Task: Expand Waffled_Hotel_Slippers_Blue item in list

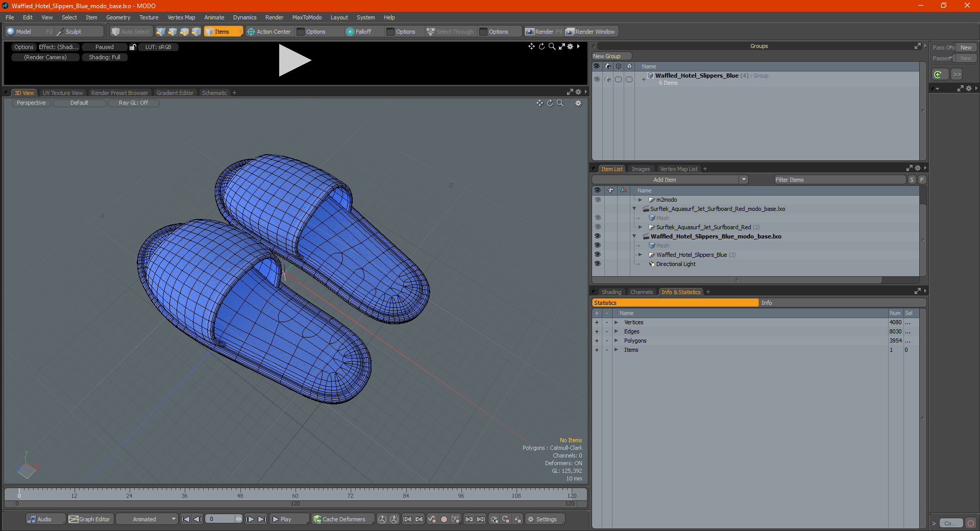Action: (640, 255)
